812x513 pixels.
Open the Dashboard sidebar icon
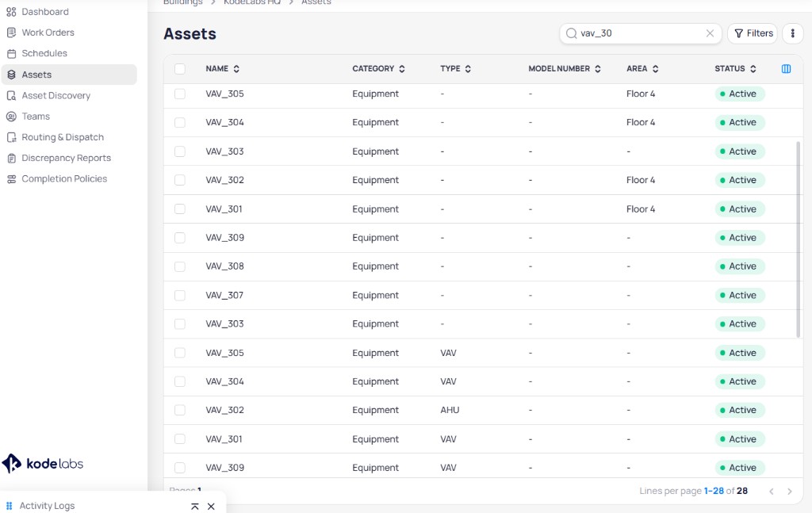[x=11, y=11]
